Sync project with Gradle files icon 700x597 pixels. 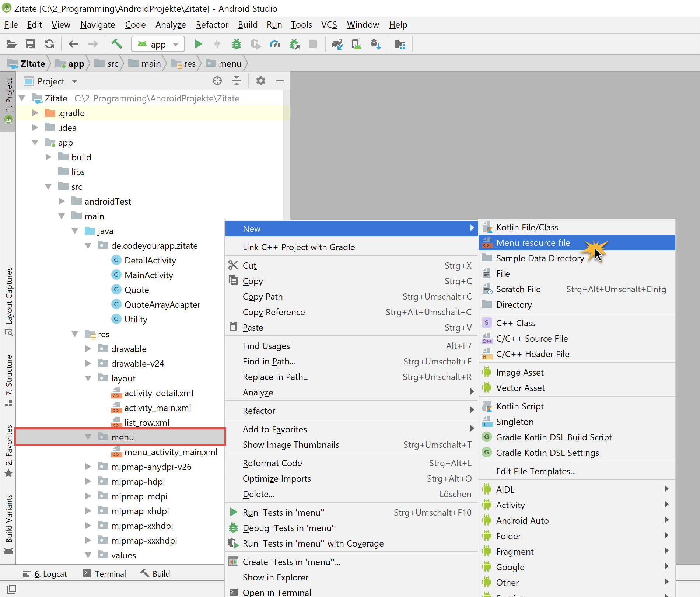tap(337, 44)
